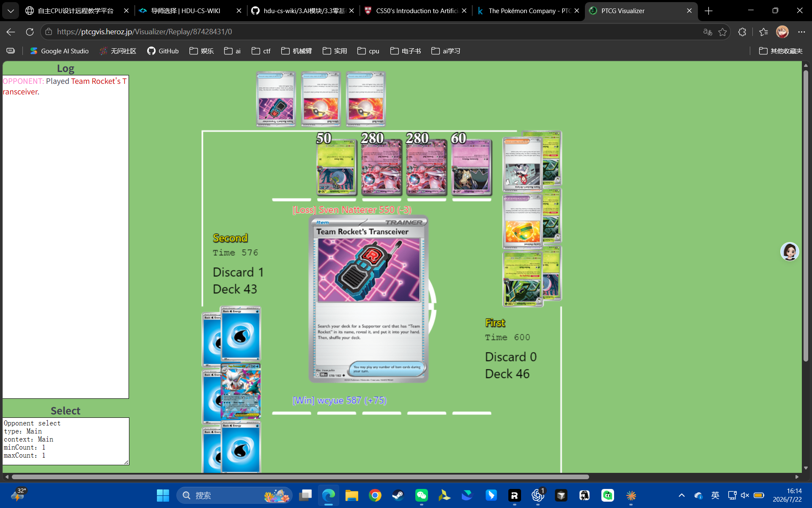Click the opponent's 50 HP active Pokémon card
Image resolution: width=812 pixels, height=508 pixels.
tap(337, 167)
